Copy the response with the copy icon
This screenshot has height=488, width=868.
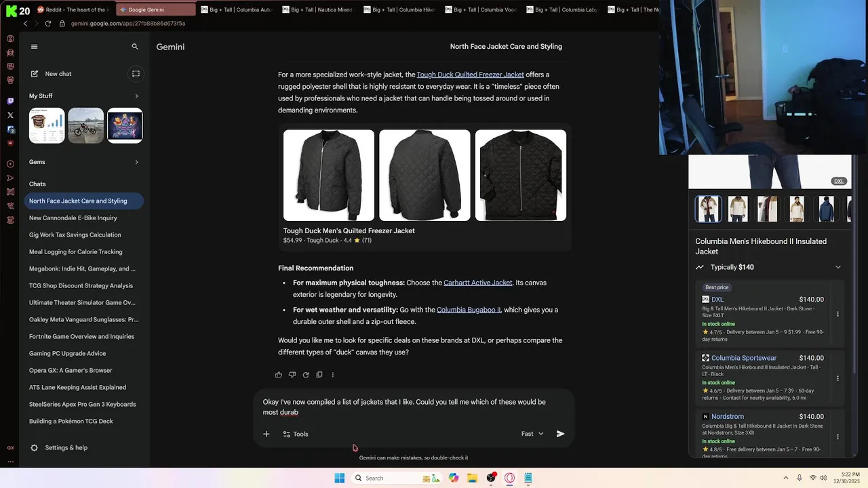[319, 375]
